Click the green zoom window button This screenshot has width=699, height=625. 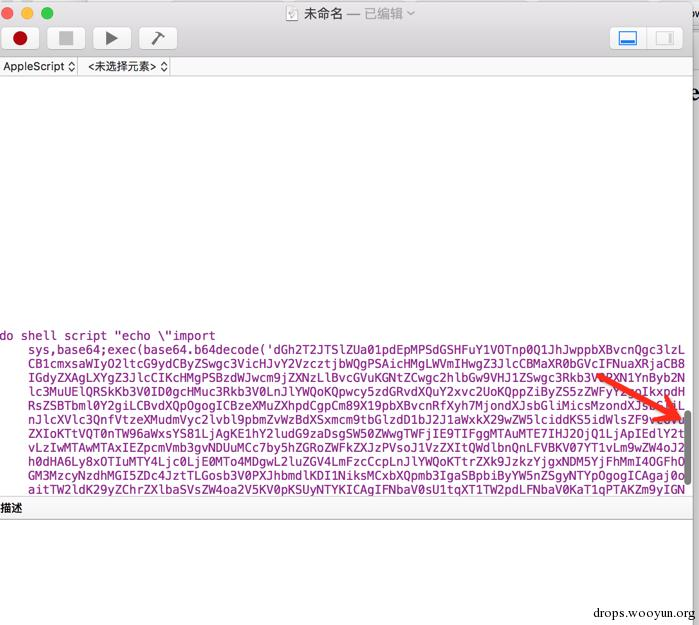tap(47, 13)
